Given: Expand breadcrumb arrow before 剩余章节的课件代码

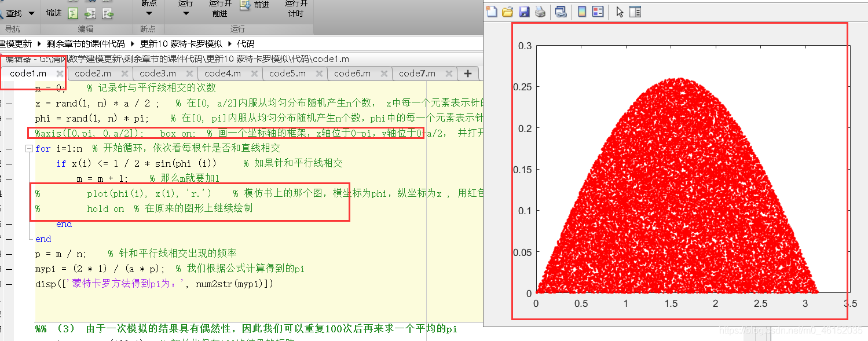Looking at the screenshot, I should click(x=40, y=43).
